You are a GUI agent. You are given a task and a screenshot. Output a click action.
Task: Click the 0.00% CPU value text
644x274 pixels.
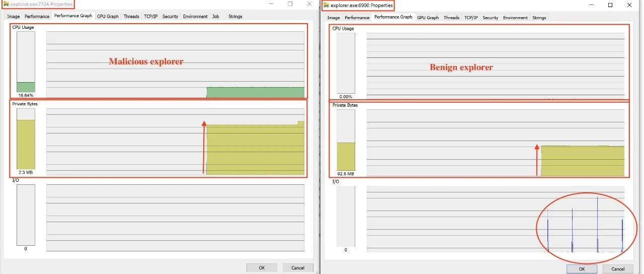pyautogui.click(x=346, y=97)
